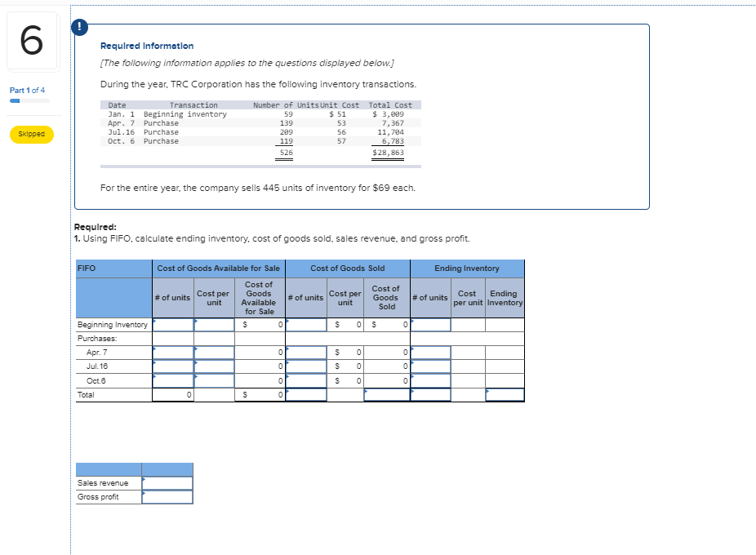756x555 pixels.
Task: Click Oct.6 available # of units field
Action: click(173, 381)
